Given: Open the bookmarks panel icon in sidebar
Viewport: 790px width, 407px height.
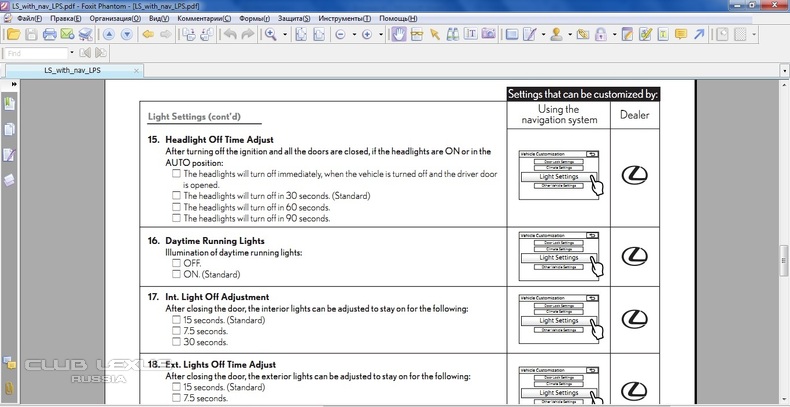Looking at the screenshot, I should click(10, 104).
